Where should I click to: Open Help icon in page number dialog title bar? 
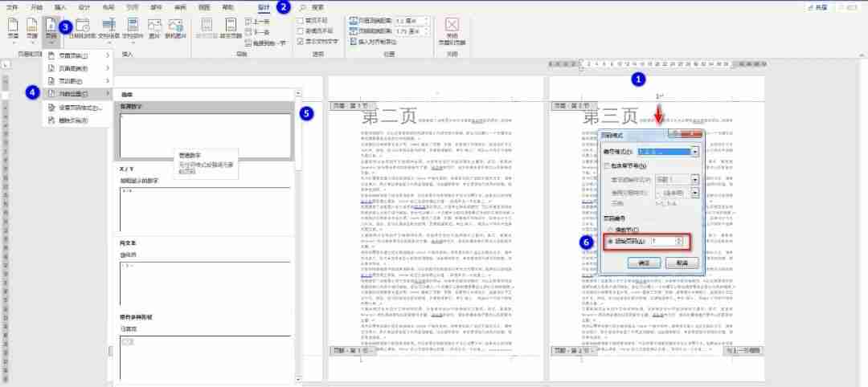click(674, 134)
